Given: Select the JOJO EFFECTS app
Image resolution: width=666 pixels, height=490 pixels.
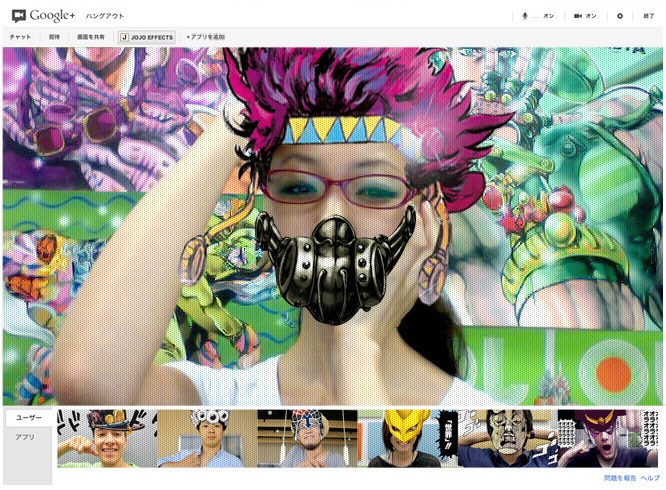Looking at the screenshot, I should 147,37.
